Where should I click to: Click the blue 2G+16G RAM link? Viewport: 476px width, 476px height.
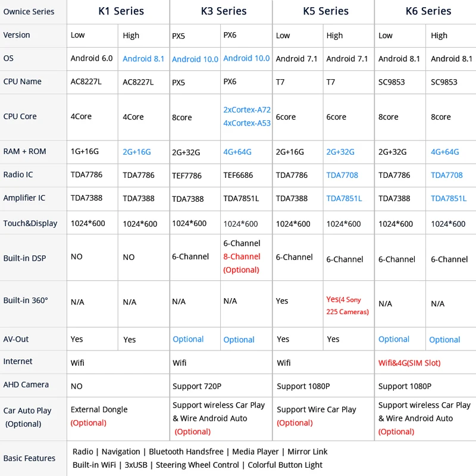[137, 152]
